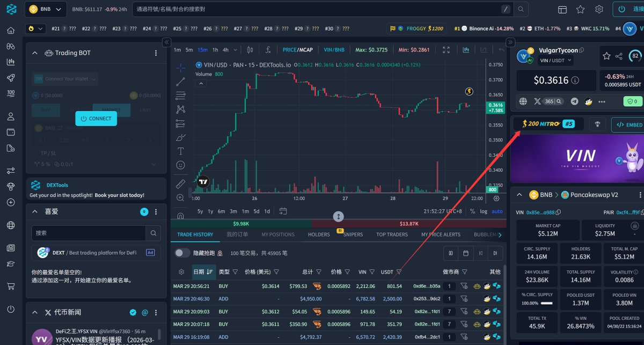Open the wallet icon in left sidebar
The height and width of the screenshot is (345, 644).
(x=11, y=132)
